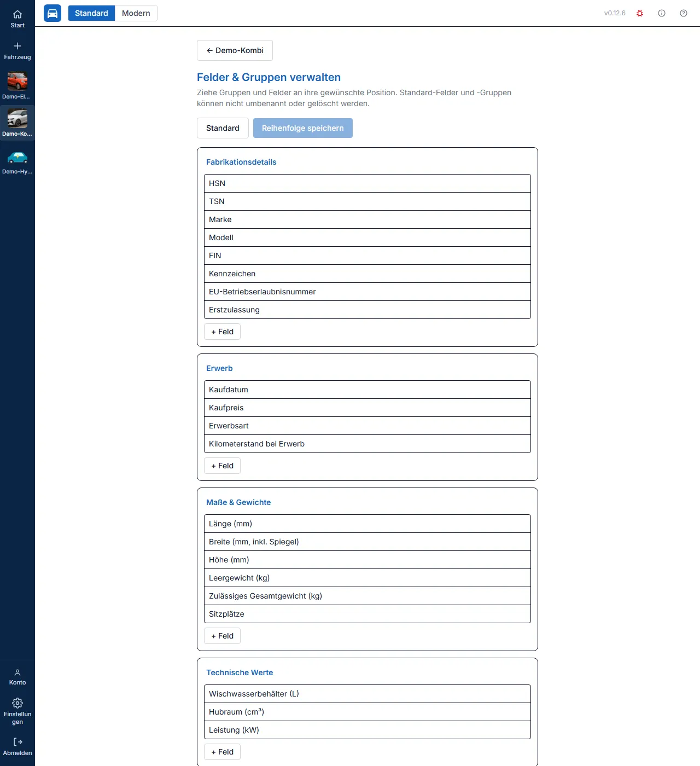Select the TSN field row
Screen dimensions: 700x766
click(x=367, y=201)
